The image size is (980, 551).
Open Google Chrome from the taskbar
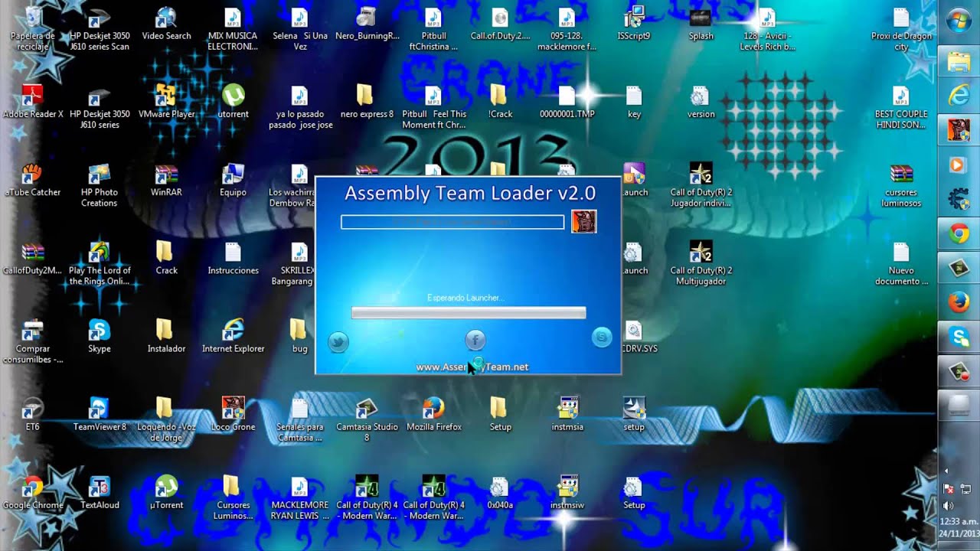[959, 234]
